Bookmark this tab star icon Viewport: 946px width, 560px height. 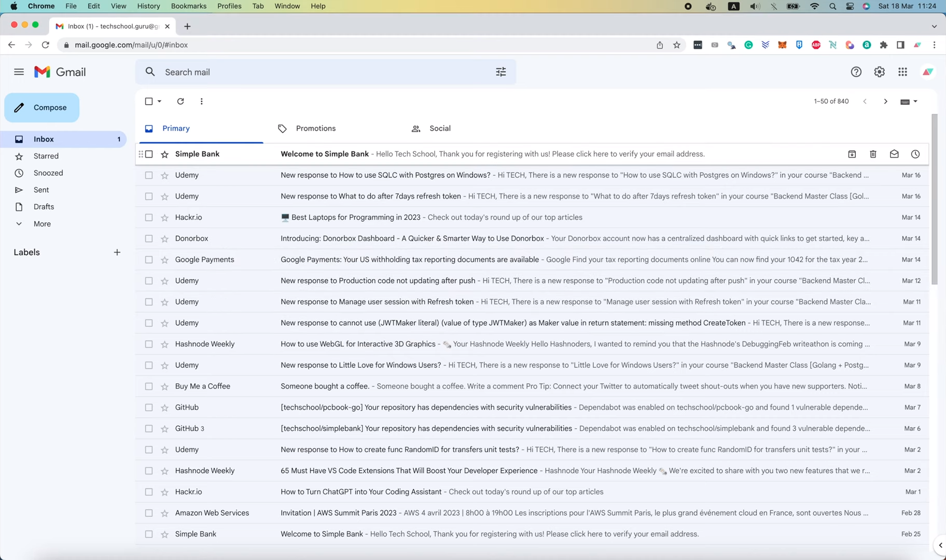677,45
